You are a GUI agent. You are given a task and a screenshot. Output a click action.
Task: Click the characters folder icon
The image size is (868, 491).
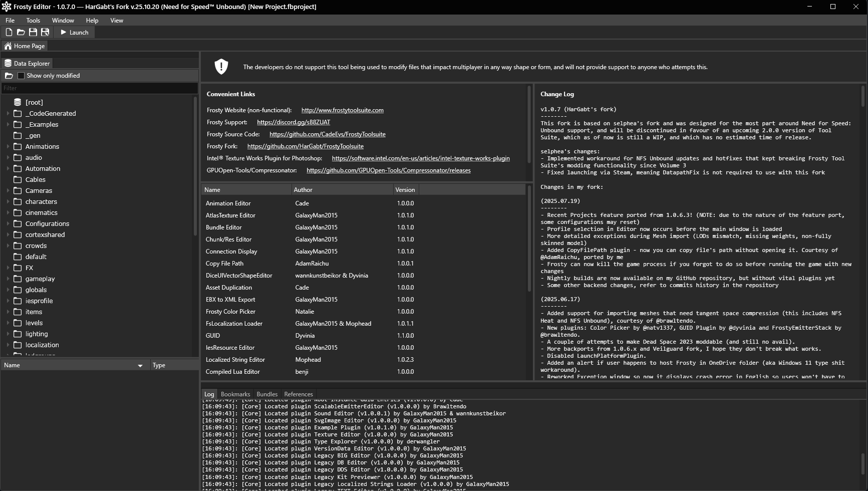(x=18, y=201)
